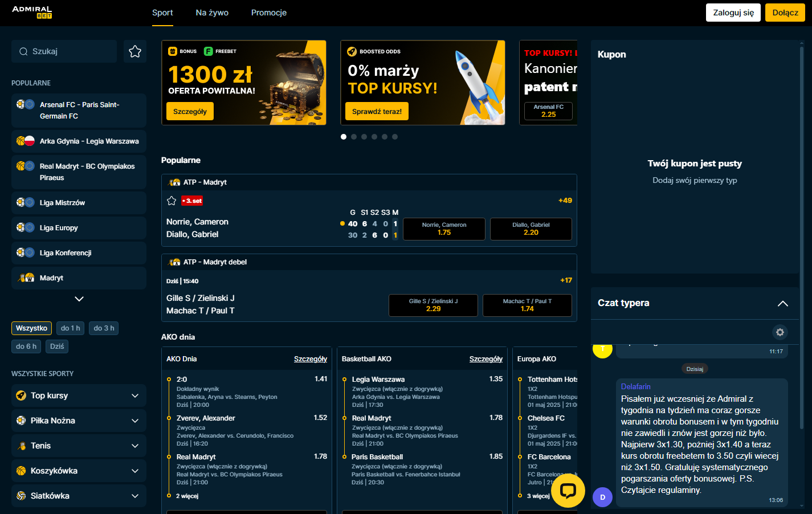
Task: Bet on Gille S / Zielinski J 2.29
Action: (433, 305)
